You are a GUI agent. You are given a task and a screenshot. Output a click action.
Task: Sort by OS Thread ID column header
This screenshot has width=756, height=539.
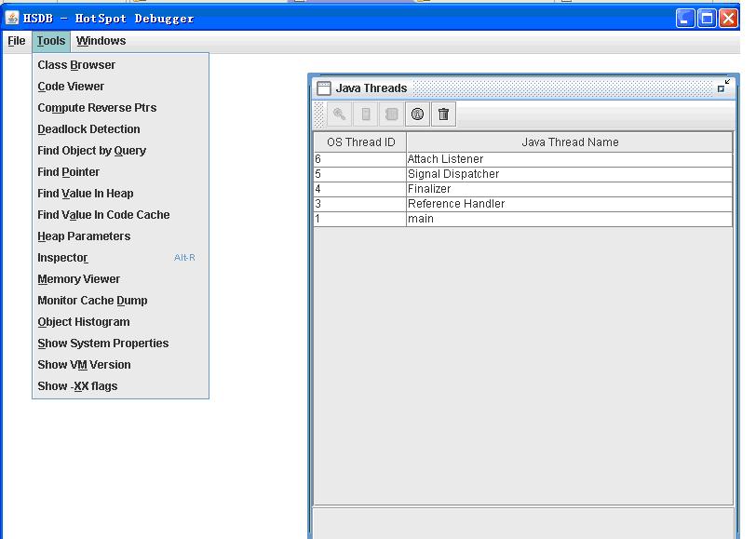[360, 142]
